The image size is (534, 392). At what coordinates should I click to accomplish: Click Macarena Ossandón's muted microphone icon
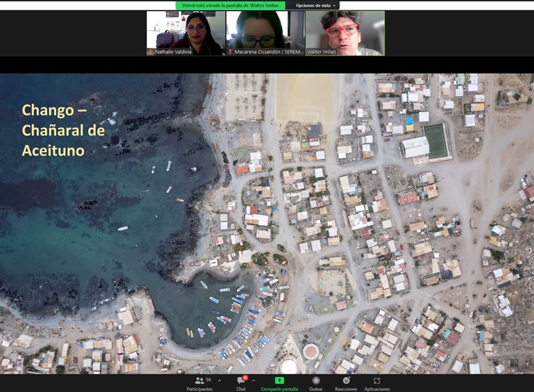(x=230, y=52)
